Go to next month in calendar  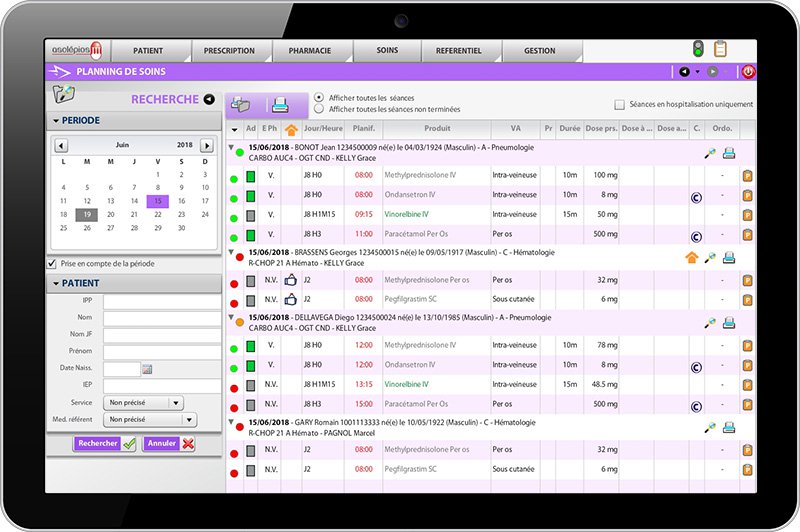pyautogui.click(x=207, y=145)
